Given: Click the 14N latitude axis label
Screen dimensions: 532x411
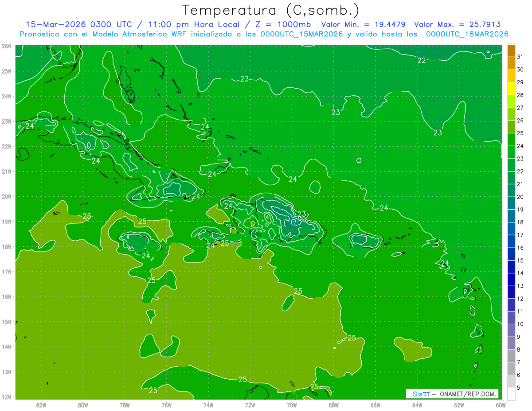Looking at the screenshot, I should (x=7, y=347).
